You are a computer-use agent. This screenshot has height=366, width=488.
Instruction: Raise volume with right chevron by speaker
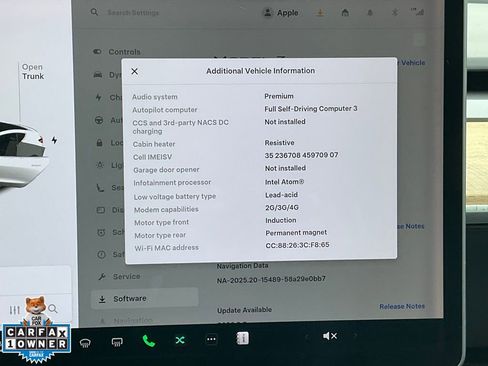click(355, 335)
